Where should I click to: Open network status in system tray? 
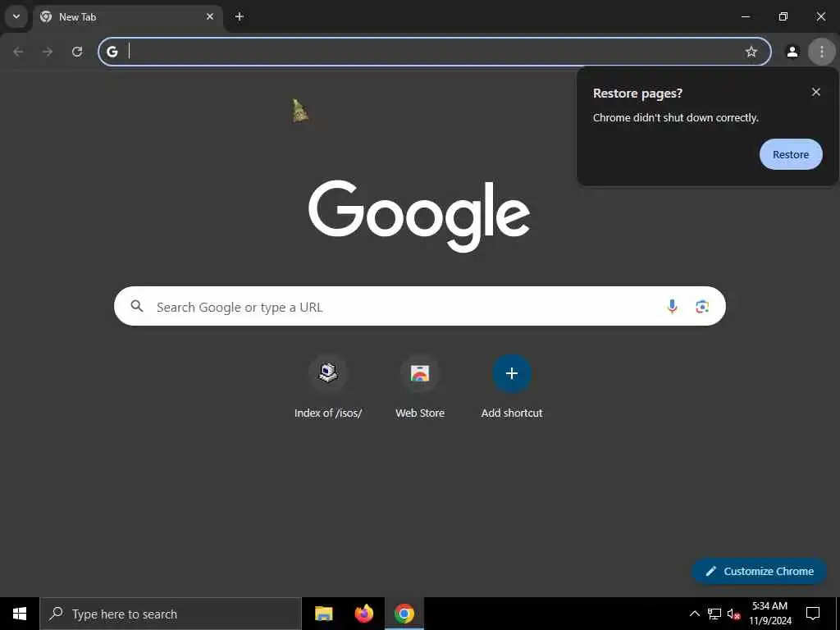coord(714,614)
